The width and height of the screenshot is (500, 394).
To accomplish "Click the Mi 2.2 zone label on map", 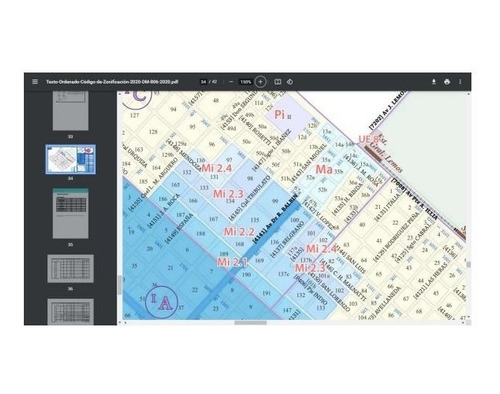I will (239, 232).
